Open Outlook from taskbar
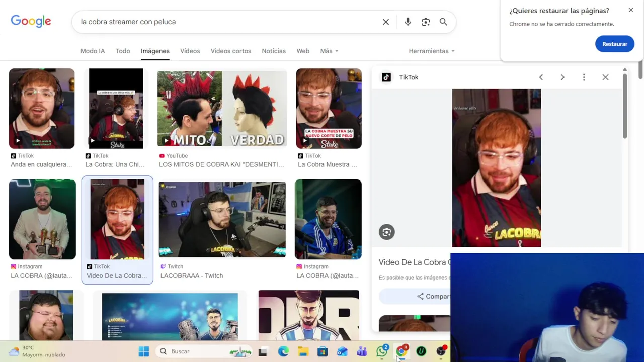Viewport: 644px width, 362px height. (x=342, y=351)
